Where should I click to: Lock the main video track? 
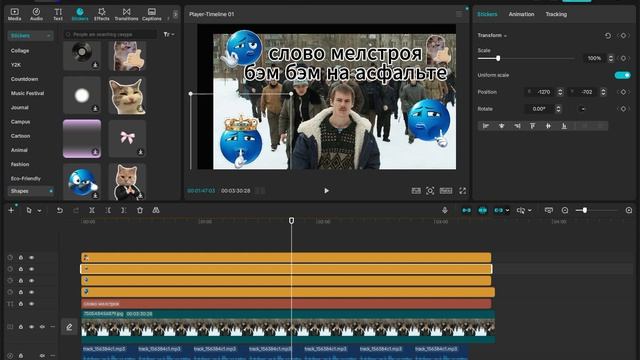21,327
